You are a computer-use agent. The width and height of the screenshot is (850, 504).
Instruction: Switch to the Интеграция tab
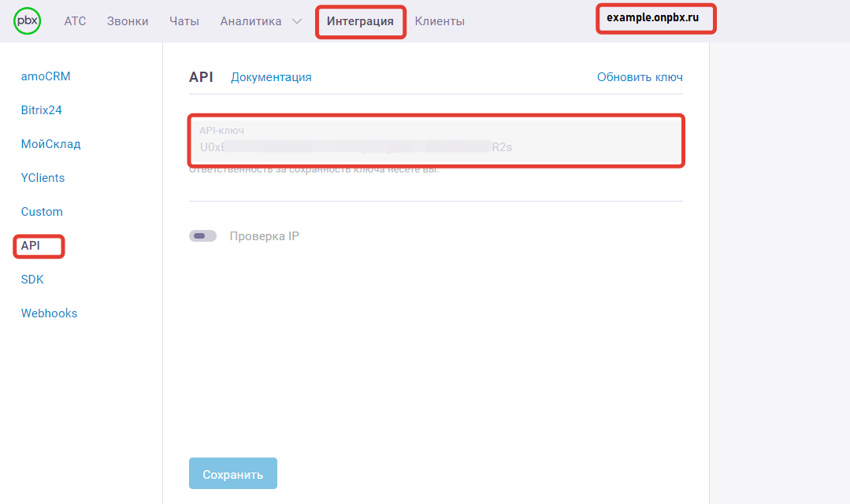(361, 21)
